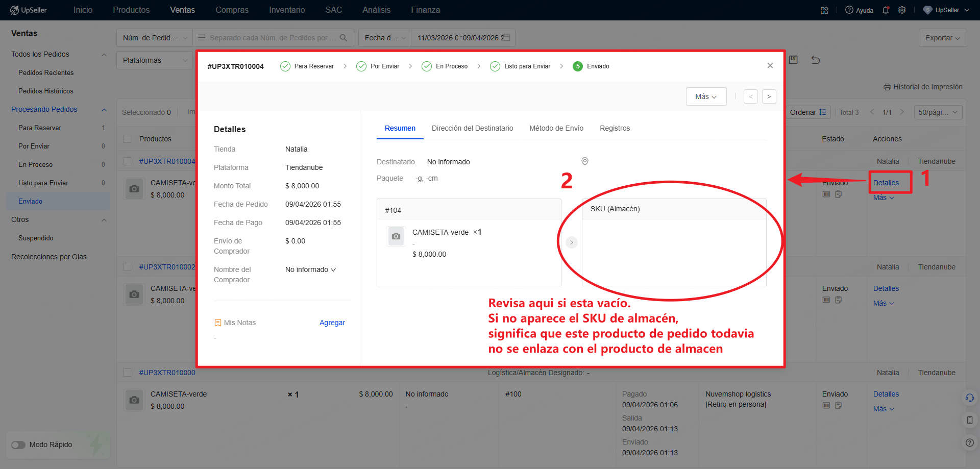The image size is (980, 469).
Task: Open the settings gear icon
Action: pos(902,10)
